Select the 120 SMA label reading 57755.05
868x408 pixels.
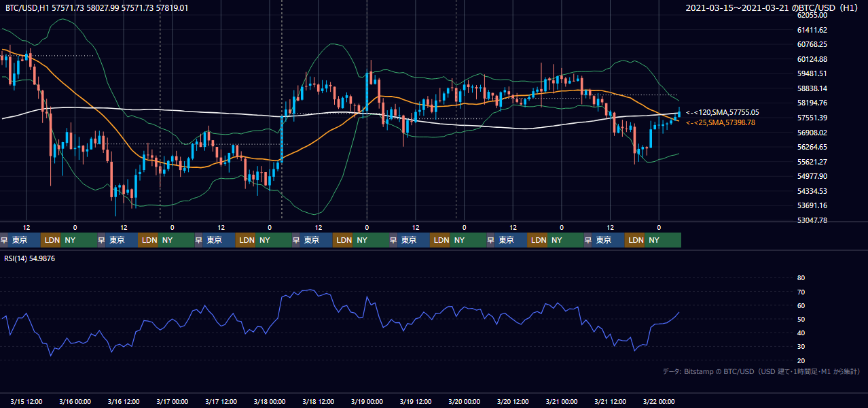723,112
